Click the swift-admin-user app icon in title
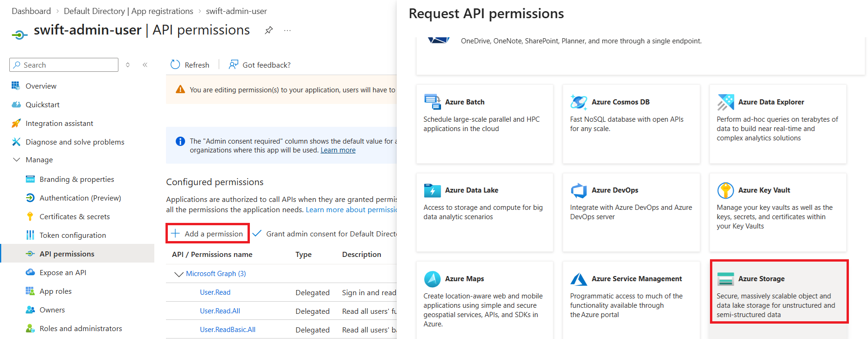 point(20,35)
